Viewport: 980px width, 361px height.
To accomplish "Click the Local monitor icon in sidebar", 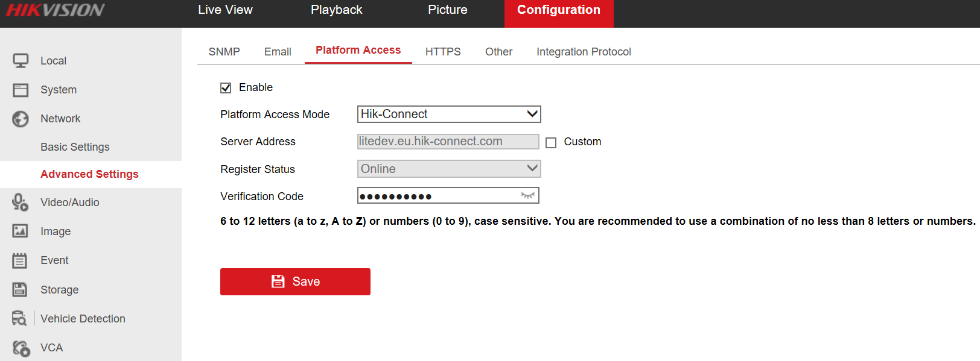I will click(21, 61).
